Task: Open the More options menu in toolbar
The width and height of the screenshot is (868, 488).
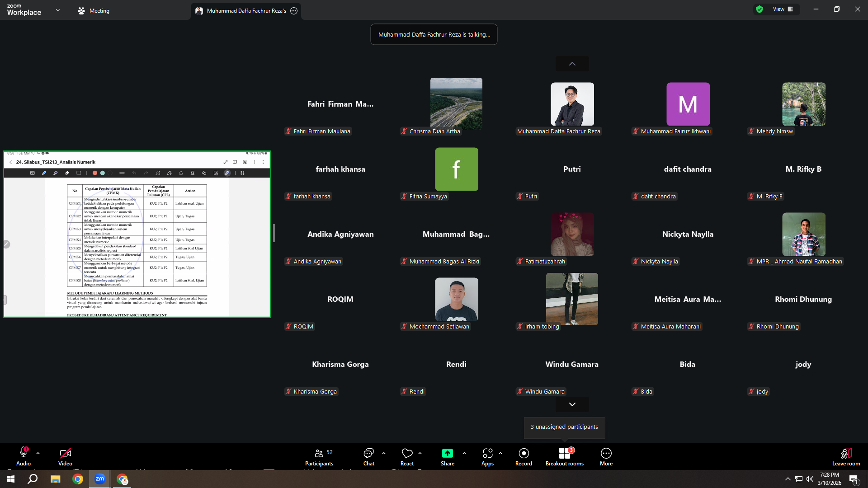Action: (x=606, y=457)
